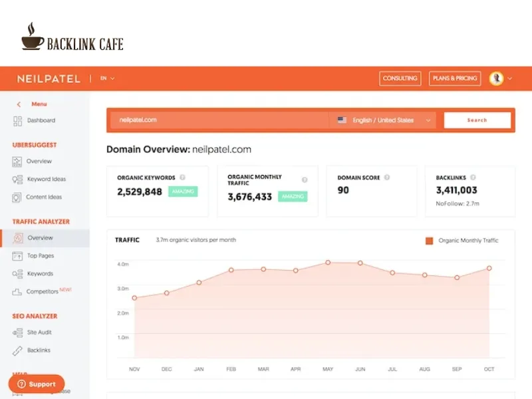Click the user profile avatar

[x=496, y=78]
